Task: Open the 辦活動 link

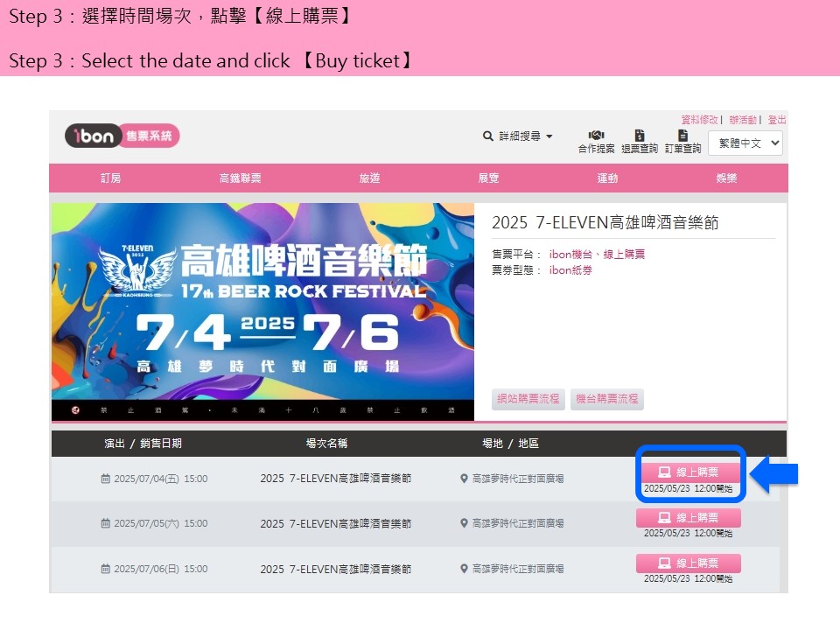Action: point(743,120)
